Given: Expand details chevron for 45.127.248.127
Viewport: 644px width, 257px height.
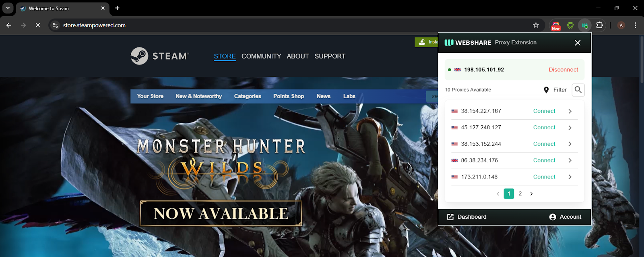Looking at the screenshot, I should point(570,128).
